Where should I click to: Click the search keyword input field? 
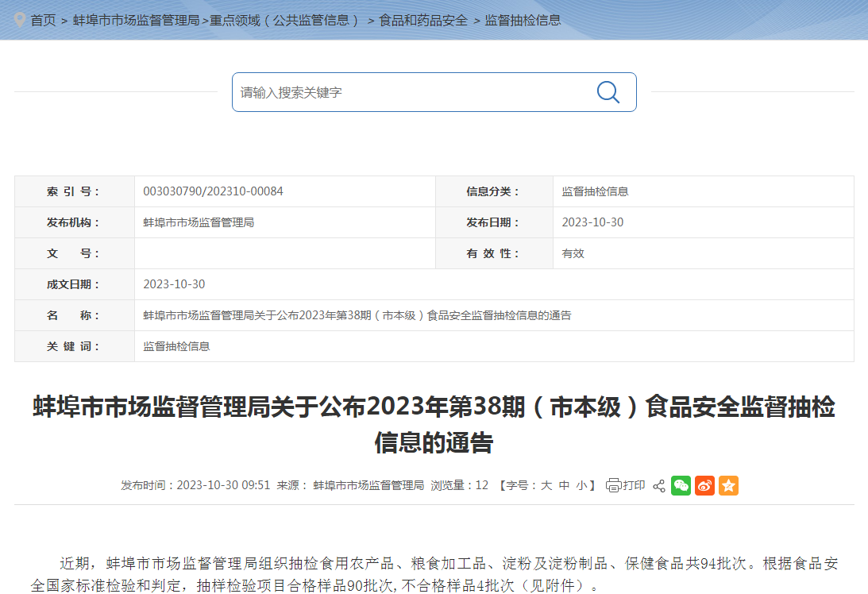pyautogui.click(x=413, y=92)
